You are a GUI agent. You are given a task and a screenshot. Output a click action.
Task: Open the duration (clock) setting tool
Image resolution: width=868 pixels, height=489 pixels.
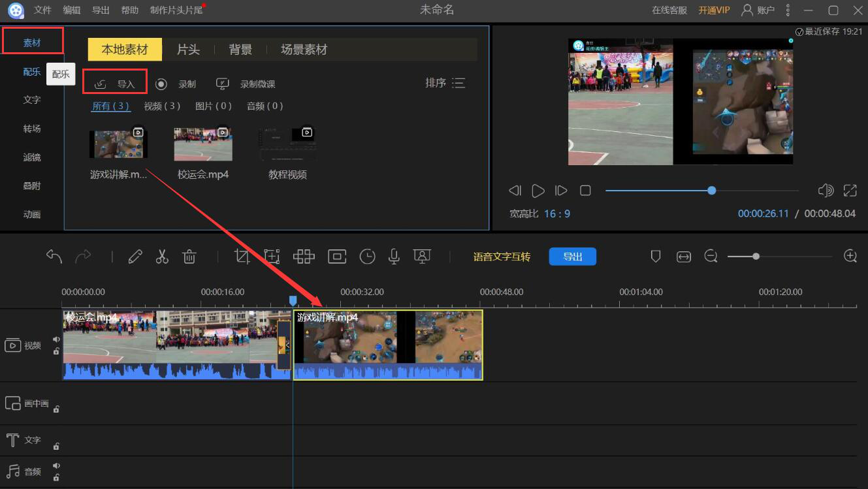[368, 257]
